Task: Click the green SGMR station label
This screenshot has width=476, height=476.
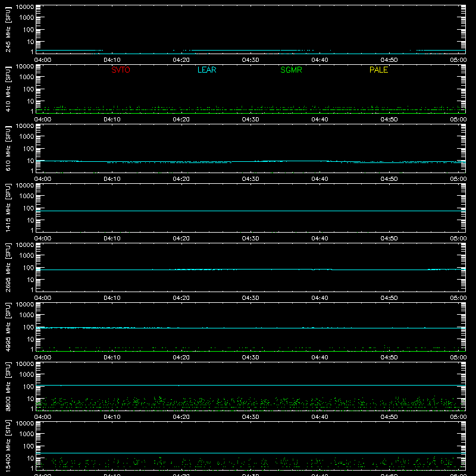Action: tap(291, 70)
